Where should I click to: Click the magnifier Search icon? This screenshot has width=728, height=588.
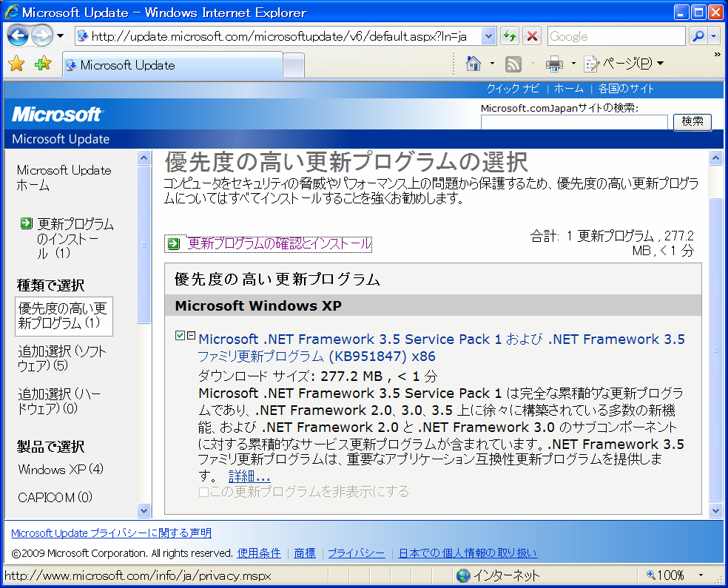click(698, 36)
